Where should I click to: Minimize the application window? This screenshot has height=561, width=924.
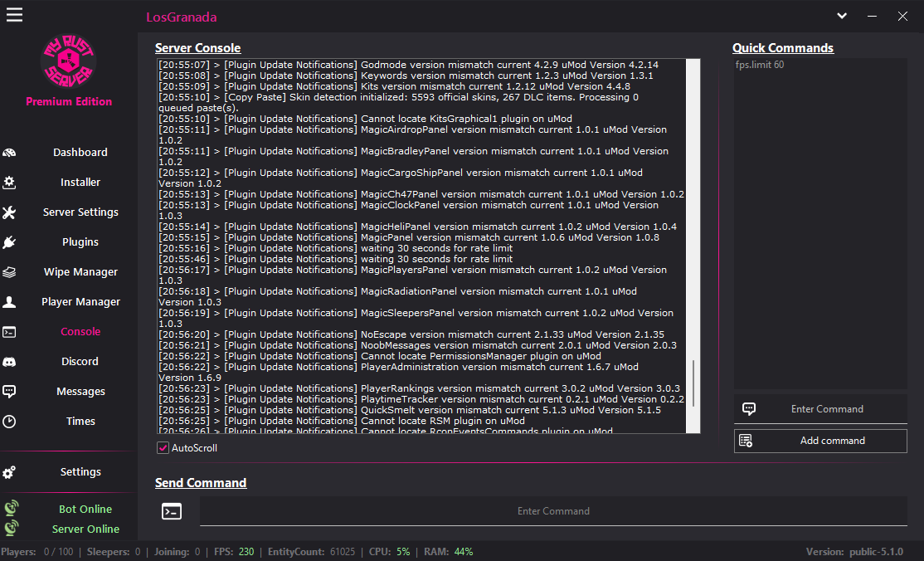[x=872, y=16]
